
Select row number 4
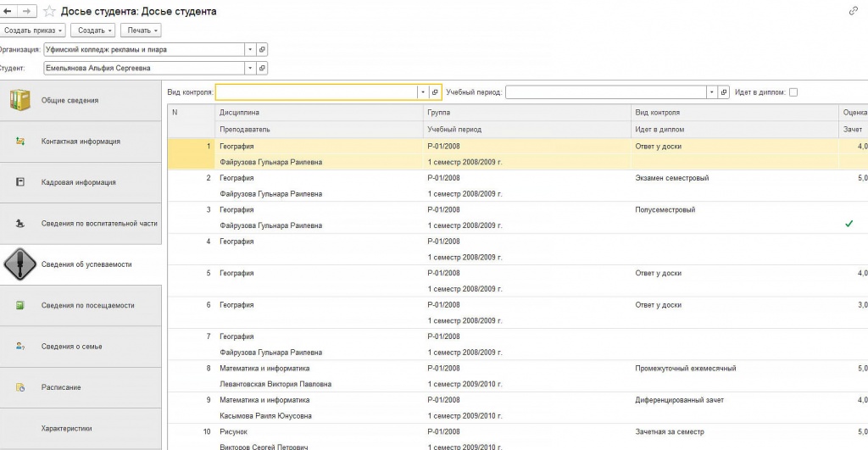[x=209, y=242]
